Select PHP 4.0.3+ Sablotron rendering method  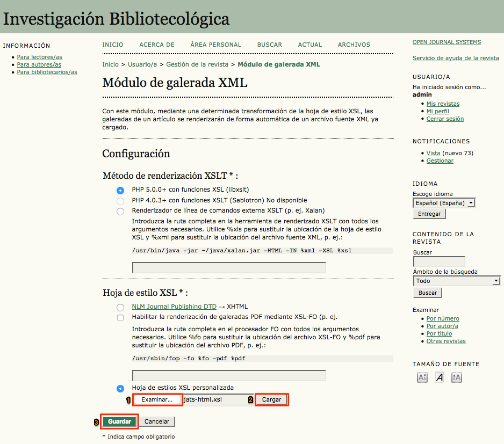click(120, 201)
